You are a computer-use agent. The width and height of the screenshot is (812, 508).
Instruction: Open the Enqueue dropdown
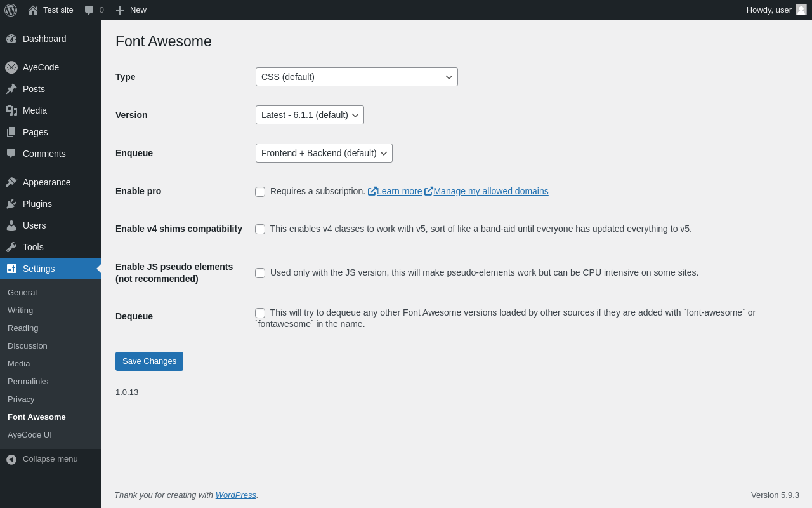(324, 153)
